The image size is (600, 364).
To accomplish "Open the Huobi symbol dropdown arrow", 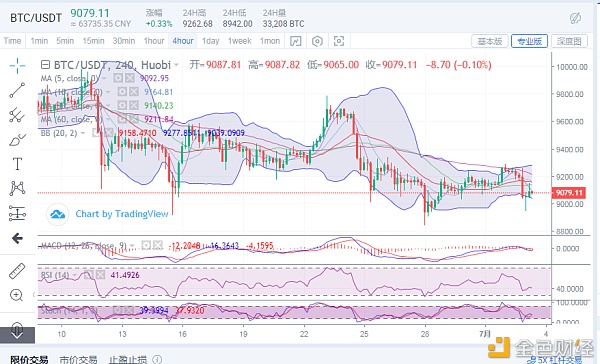I will [x=176, y=65].
